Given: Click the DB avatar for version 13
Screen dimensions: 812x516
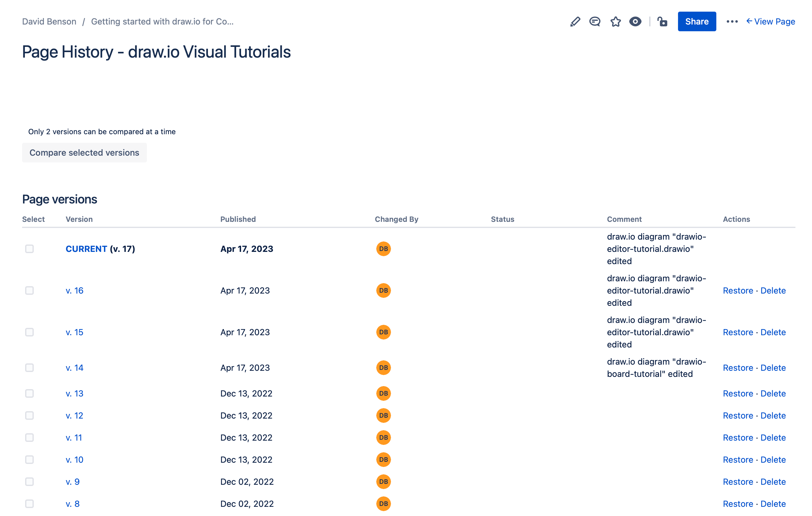Looking at the screenshot, I should [x=383, y=393].
